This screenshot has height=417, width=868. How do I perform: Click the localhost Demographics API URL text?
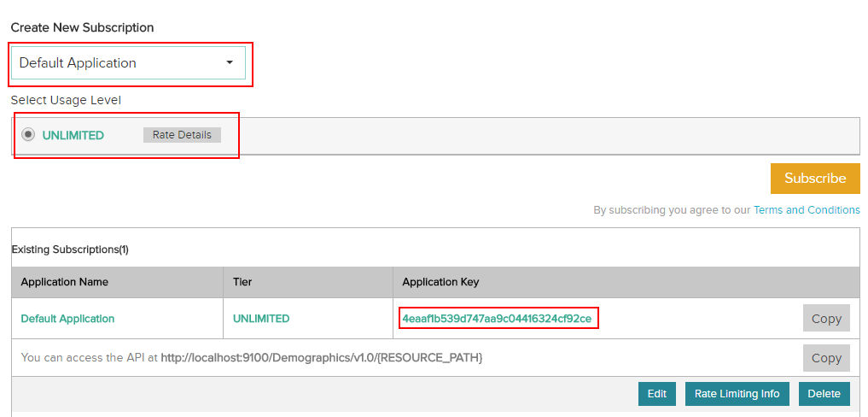point(322,358)
